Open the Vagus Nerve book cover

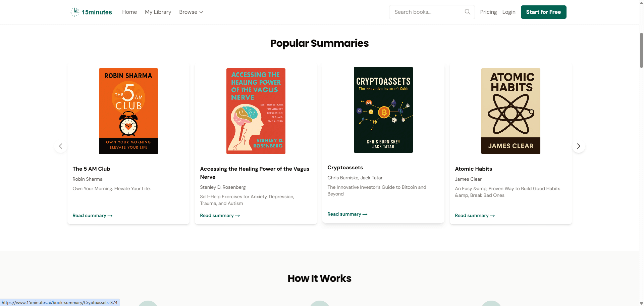256,111
